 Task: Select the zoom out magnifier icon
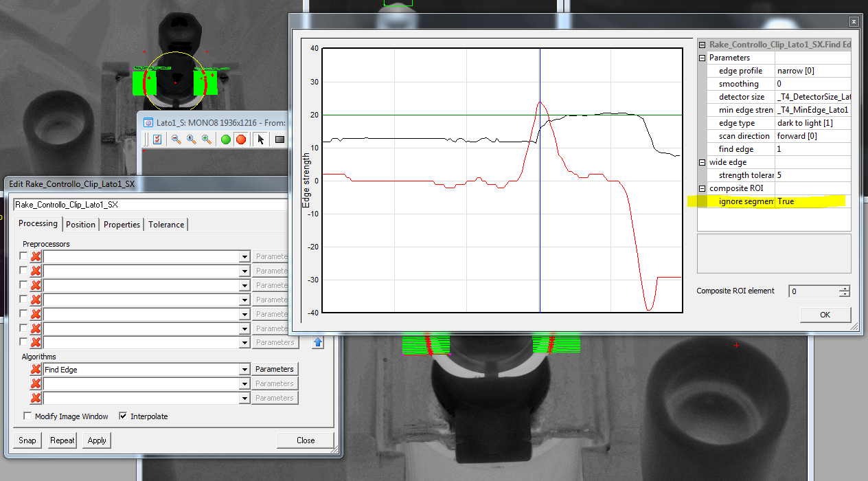click(x=176, y=139)
